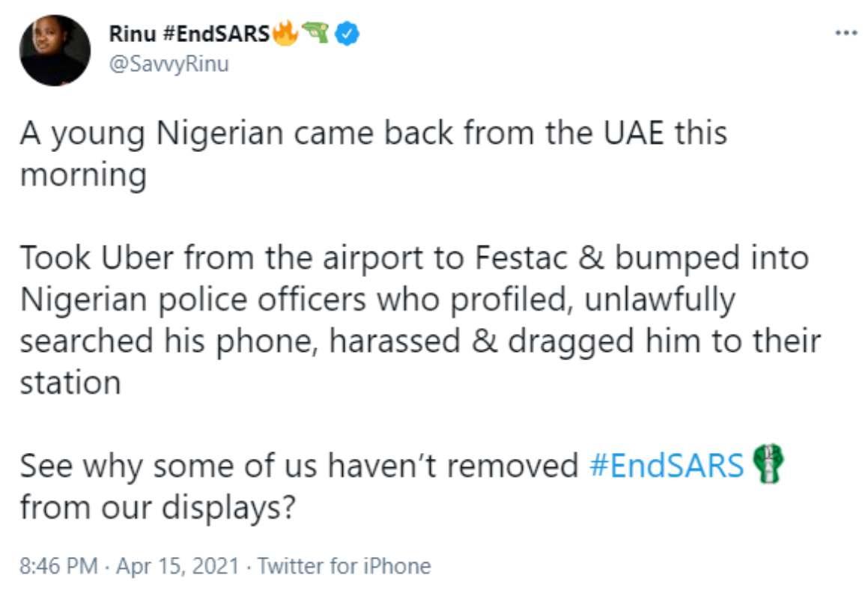This screenshot has height=599, width=868.
Task: Click the display name Rinu #EndSARS
Action: [189, 34]
